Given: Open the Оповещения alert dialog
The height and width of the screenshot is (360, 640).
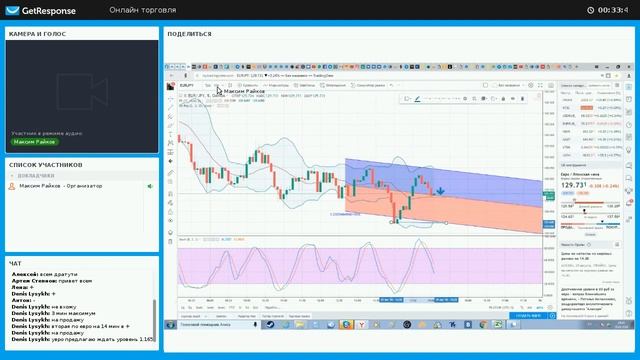Looking at the screenshot, I should coord(333,85).
